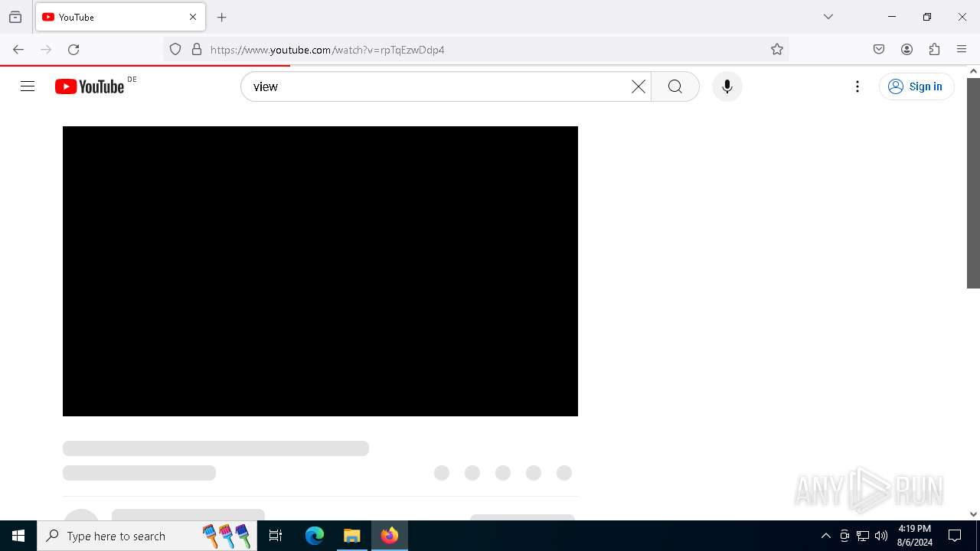Go to the YouTube home logo
This screenshot has width=980, height=551.
pos(90,86)
